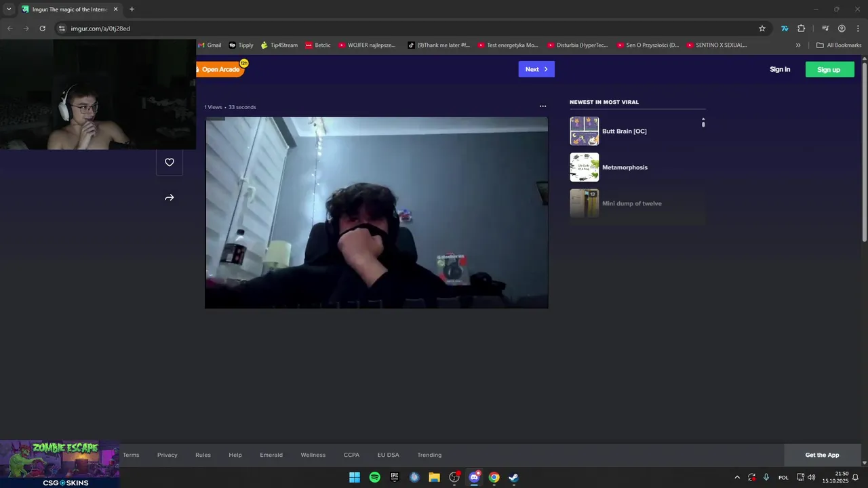This screenshot has width=868, height=488.
Task: Click the heart favorite icon
Action: pyautogui.click(x=170, y=162)
